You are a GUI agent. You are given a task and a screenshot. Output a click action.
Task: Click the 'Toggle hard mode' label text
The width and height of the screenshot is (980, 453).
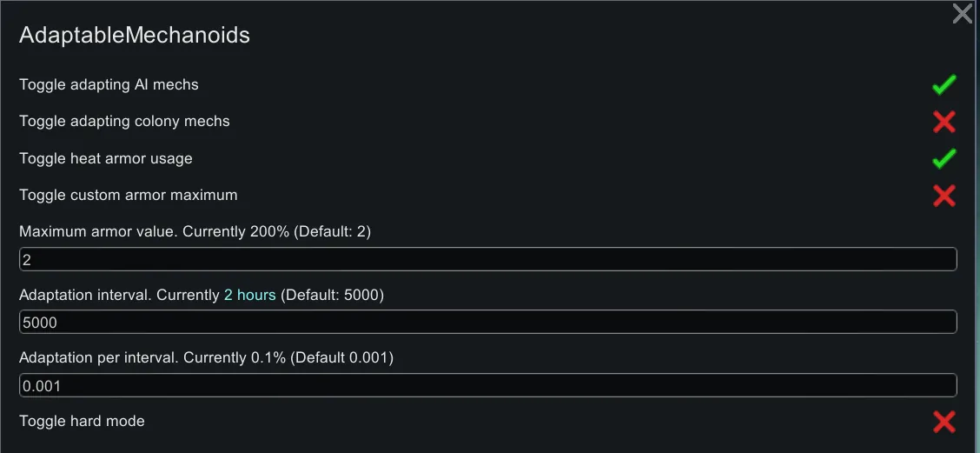coord(82,422)
